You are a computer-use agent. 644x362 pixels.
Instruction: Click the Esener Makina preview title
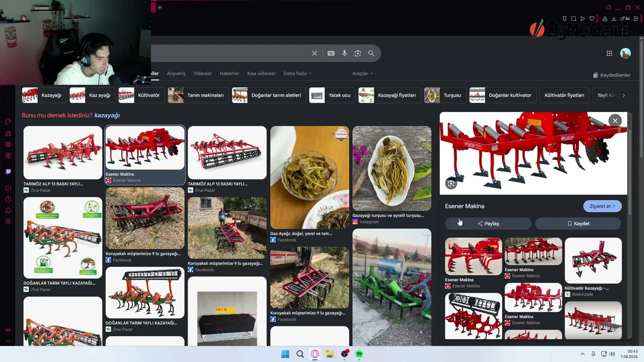[465, 206]
